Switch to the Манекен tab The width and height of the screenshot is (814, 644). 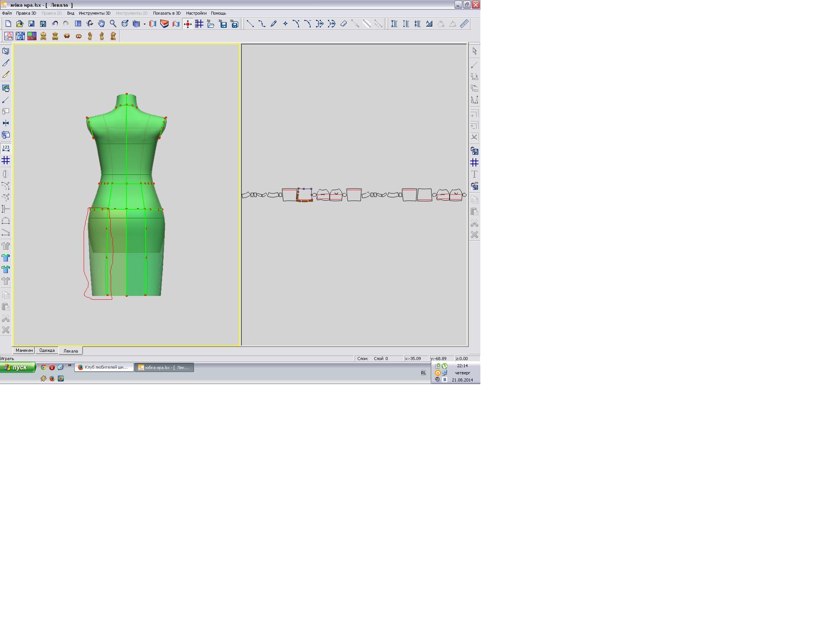click(24, 350)
